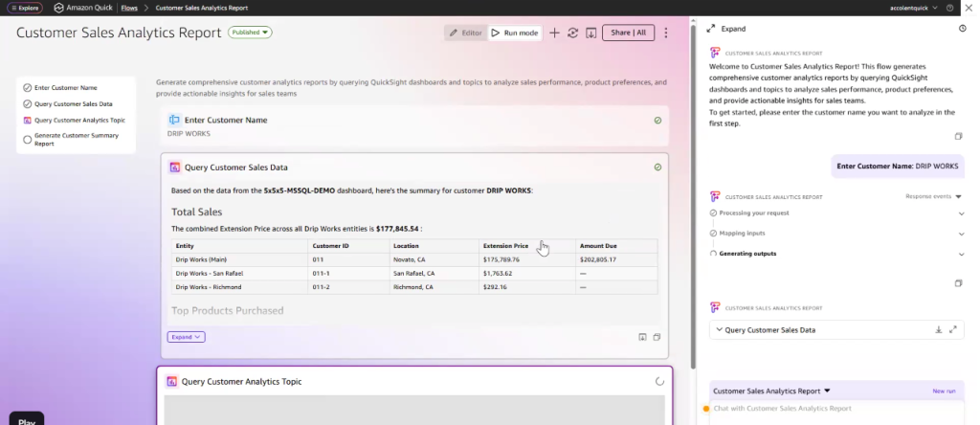Copy the Query Customer Sales Data card output
The image size is (980, 425).
point(657,337)
